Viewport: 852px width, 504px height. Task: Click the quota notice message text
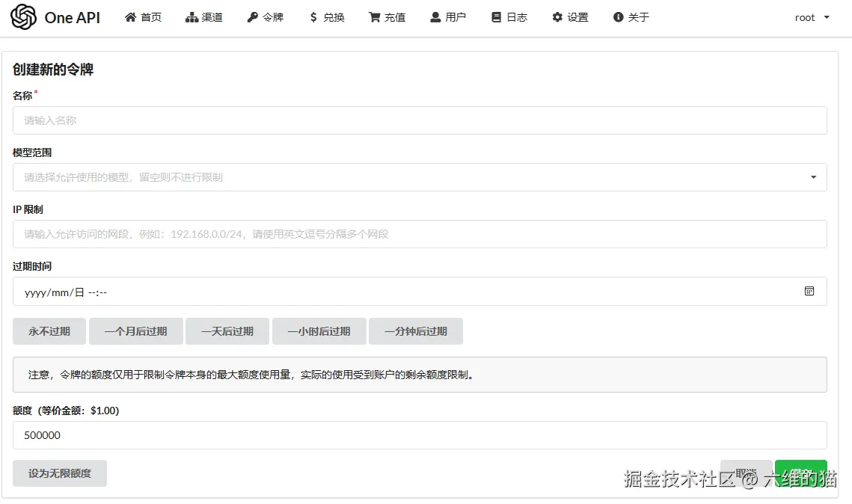[253, 375]
